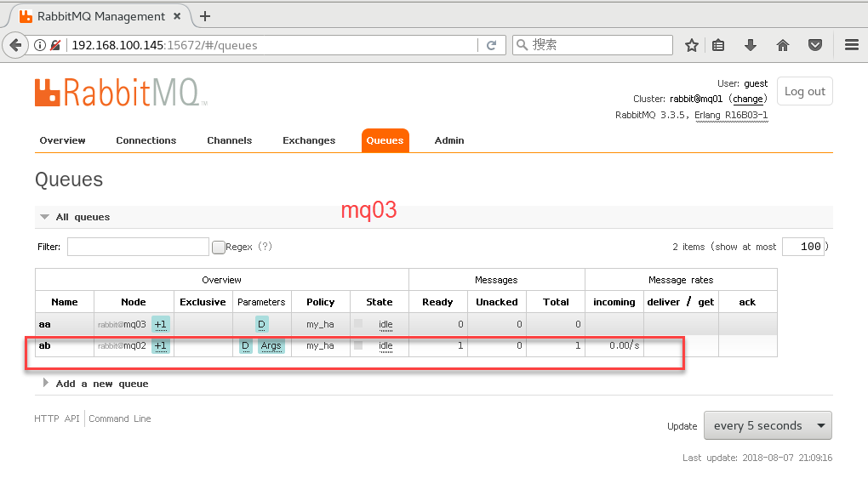This screenshot has height=484, width=868.
Task: Open the downloads arrow icon
Action: point(751,45)
